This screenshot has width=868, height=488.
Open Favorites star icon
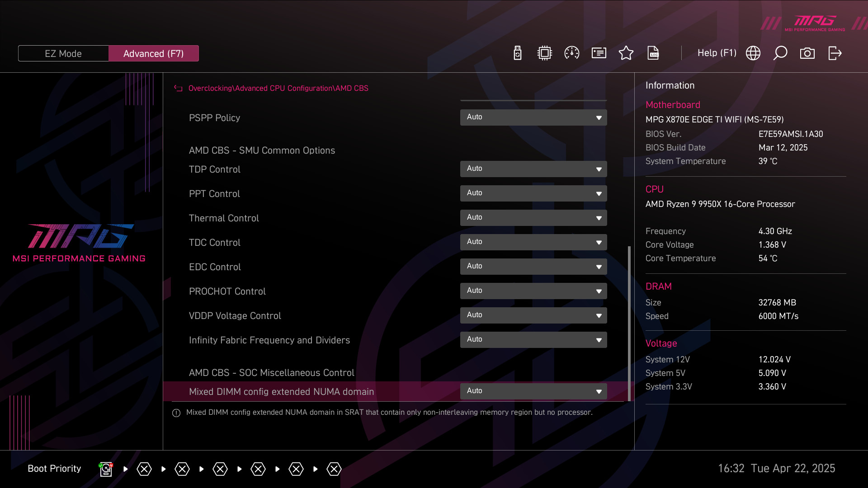[x=626, y=53]
